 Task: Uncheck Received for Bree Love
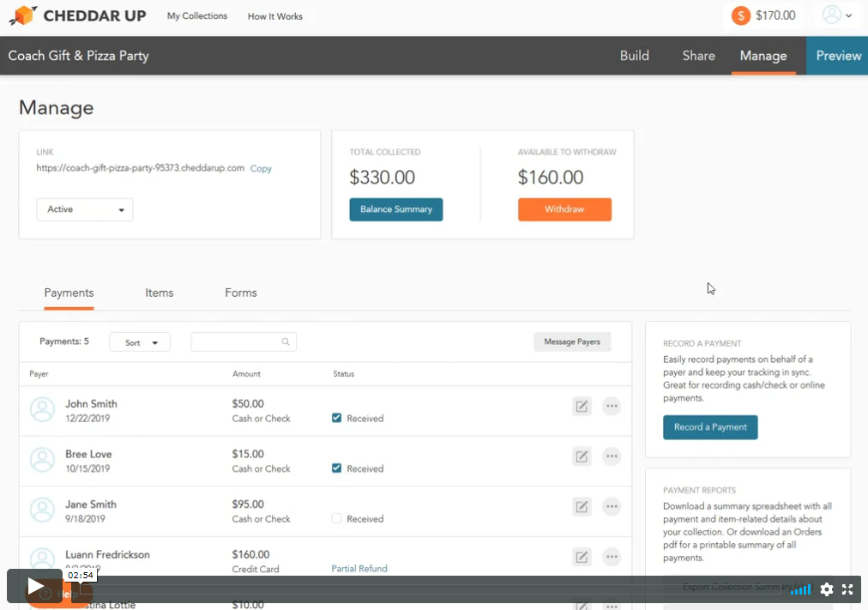[x=337, y=468]
